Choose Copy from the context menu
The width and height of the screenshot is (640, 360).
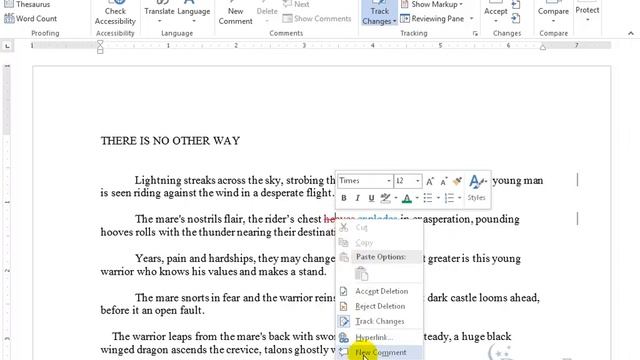pyautogui.click(x=379, y=243)
